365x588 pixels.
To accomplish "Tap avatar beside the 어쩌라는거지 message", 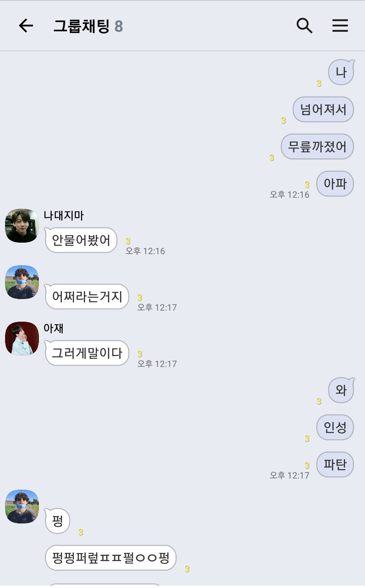I will [x=22, y=282].
